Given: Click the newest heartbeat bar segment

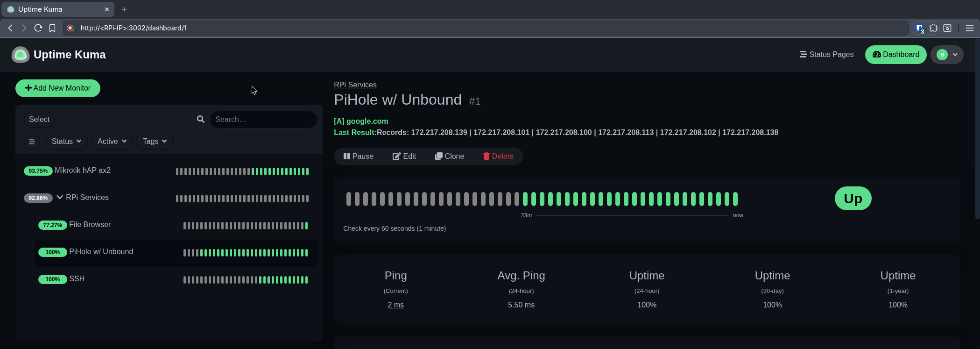Looking at the screenshot, I should click(734, 198).
